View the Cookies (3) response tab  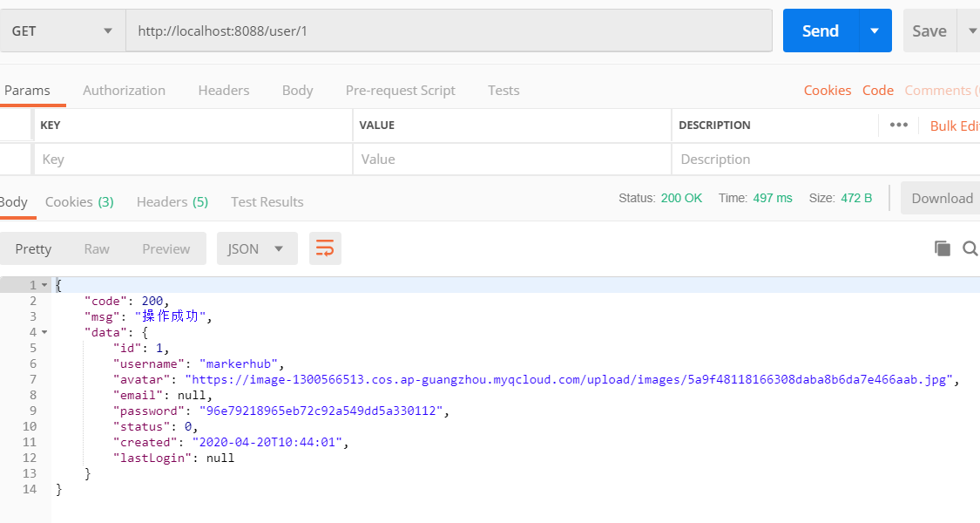[79, 201]
